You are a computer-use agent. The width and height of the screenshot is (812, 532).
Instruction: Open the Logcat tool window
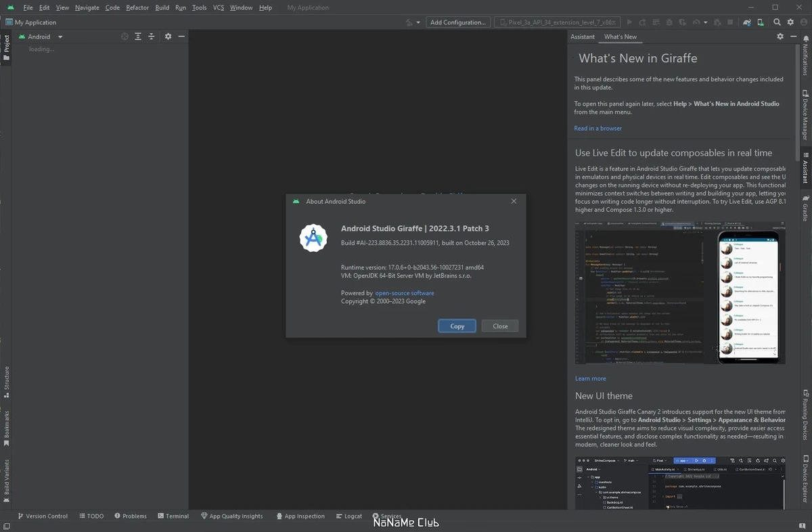point(348,516)
